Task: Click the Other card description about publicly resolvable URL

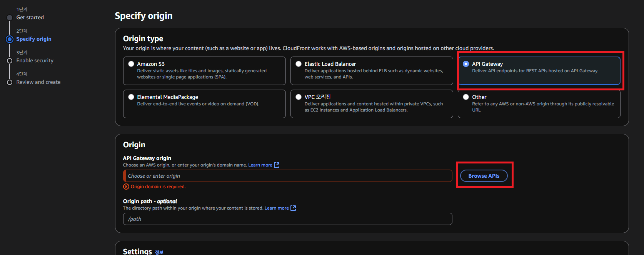Action: pyautogui.click(x=543, y=107)
